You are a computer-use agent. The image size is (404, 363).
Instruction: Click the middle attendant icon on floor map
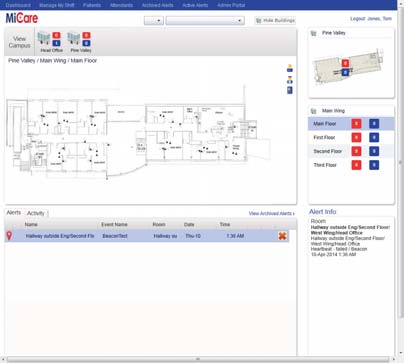pyautogui.click(x=290, y=80)
